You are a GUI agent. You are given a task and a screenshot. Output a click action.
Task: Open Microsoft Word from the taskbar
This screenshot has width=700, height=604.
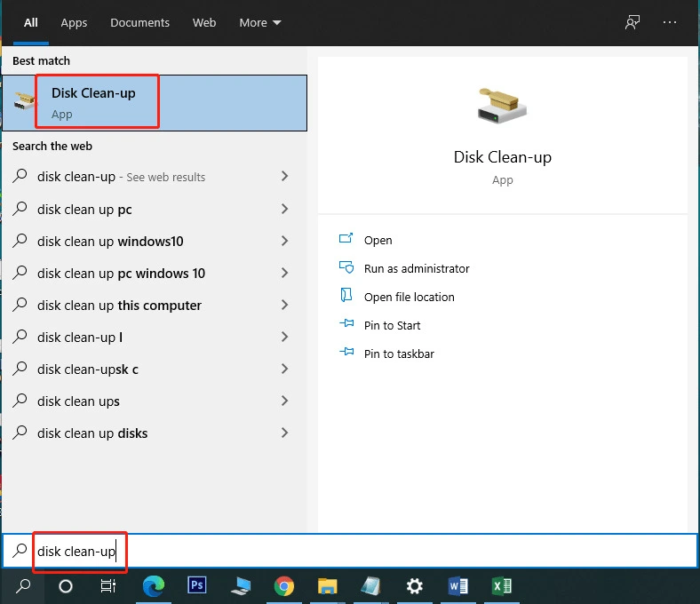[458, 586]
